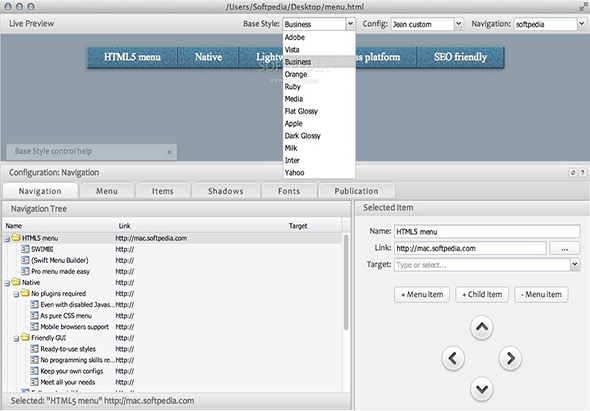Click the - Menu item button
590x411 pixels.
(541, 294)
